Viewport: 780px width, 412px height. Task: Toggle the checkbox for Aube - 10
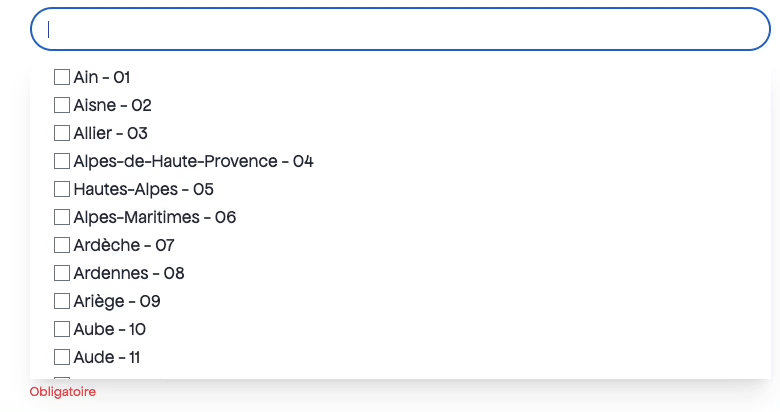pyautogui.click(x=62, y=329)
